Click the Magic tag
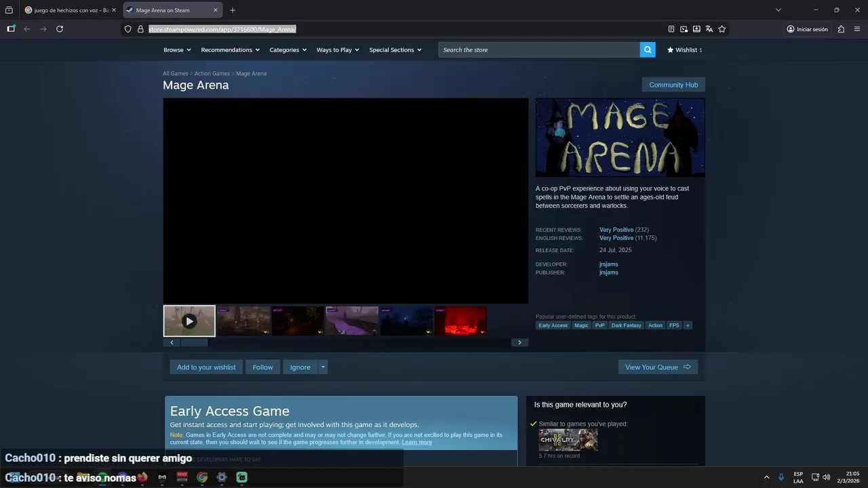Image resolution: width=868 pixels, height=488 pixels. click(x=581, y=325)
